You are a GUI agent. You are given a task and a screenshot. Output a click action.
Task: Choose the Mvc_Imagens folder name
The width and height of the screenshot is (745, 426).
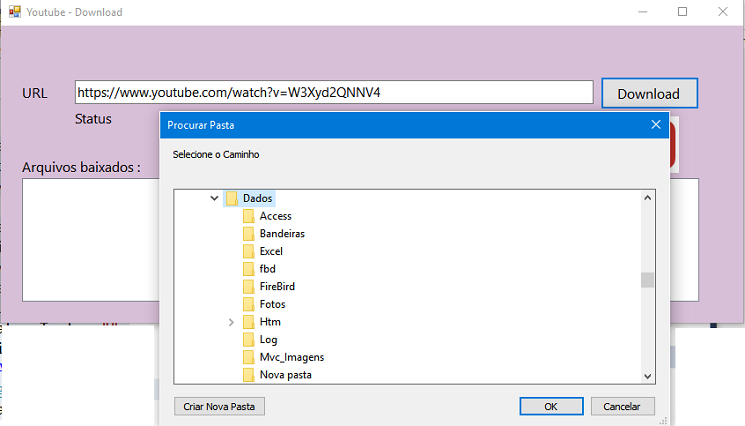(292, 357)
